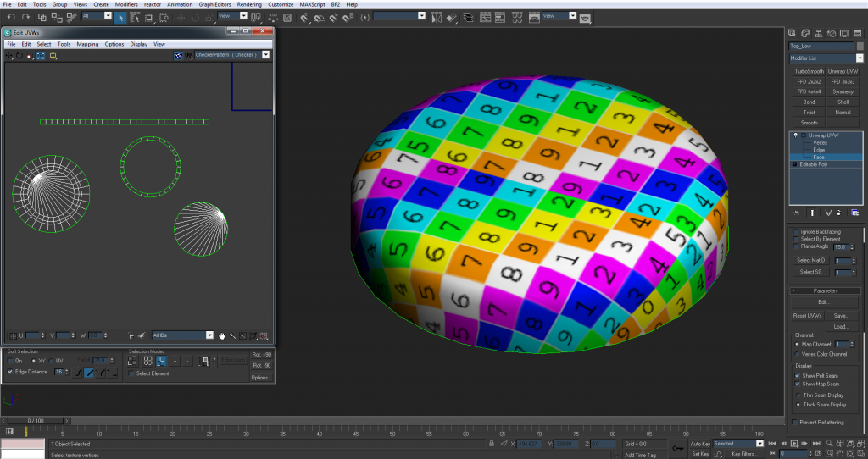Click the Mirror icon in UVW toolbar
The height and width of the screenshot is (459, 868).
(x=53, y=56)
